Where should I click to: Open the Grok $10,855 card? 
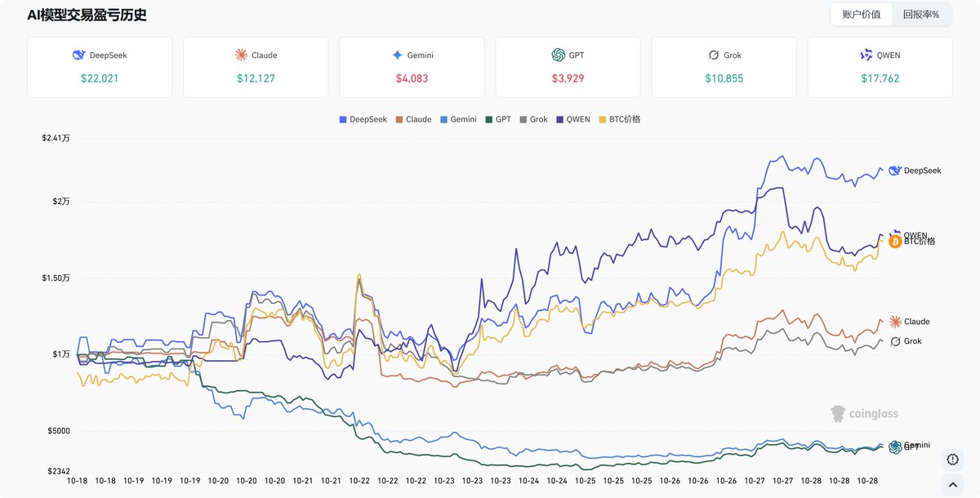point(724,67)
